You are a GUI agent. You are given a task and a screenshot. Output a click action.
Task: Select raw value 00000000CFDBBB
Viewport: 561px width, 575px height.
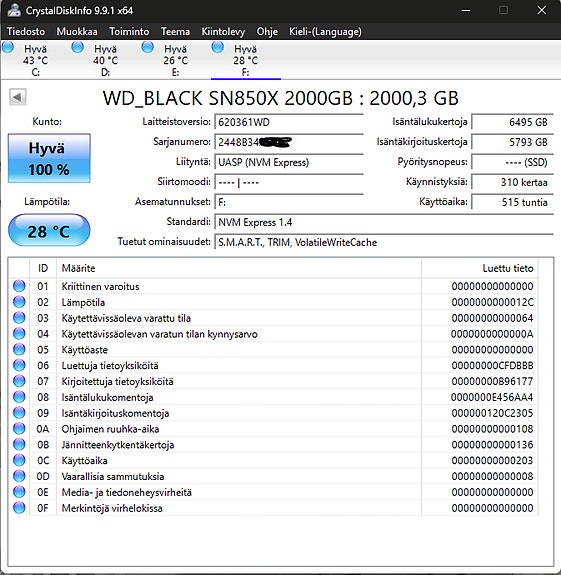492,366
